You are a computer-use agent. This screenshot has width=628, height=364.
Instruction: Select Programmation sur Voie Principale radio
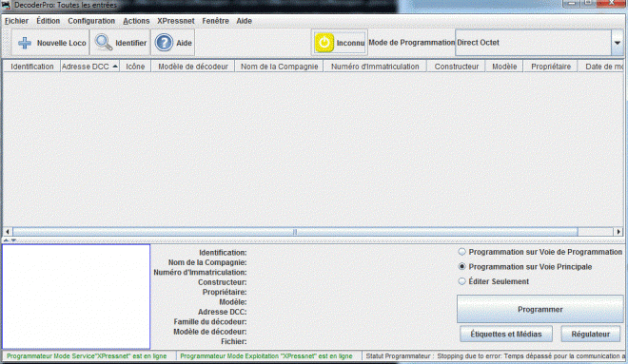pos(461,267)
